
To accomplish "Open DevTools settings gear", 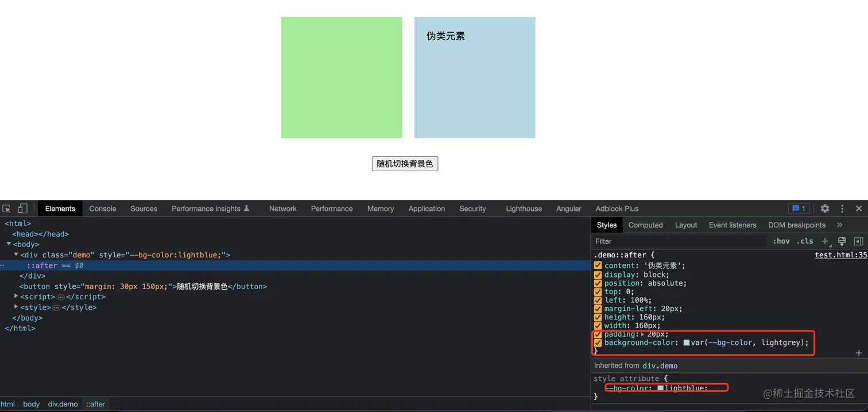I will (x=825, y=209).
